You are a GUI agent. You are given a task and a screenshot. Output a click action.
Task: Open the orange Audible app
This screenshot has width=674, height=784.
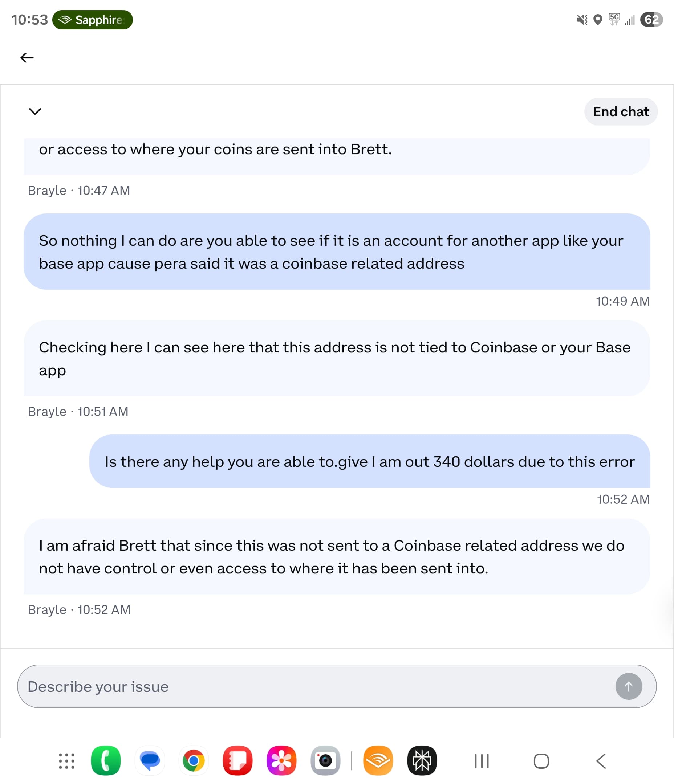(378, 760)
